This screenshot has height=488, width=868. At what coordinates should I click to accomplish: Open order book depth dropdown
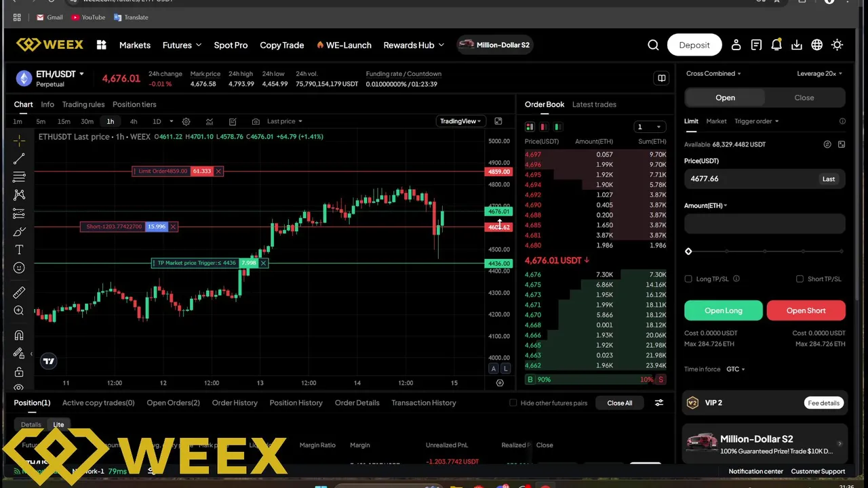tap(649, 127)
